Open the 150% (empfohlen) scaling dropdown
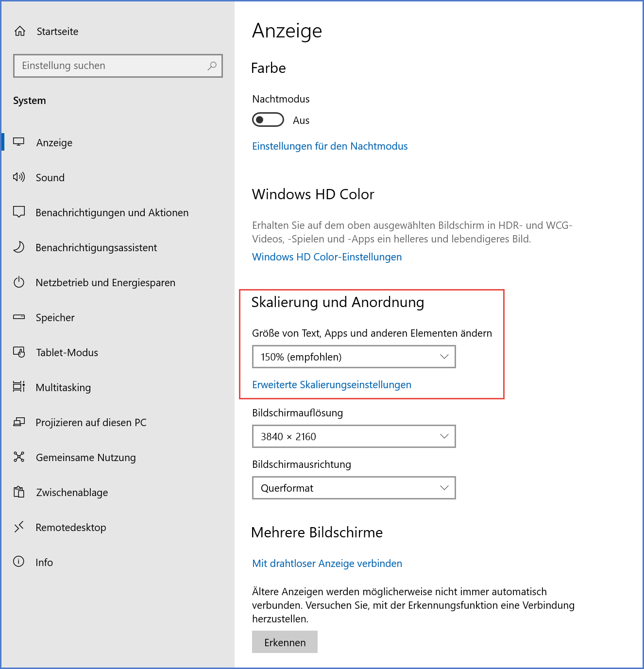This screenshot has height=669, width=644. 354,357
